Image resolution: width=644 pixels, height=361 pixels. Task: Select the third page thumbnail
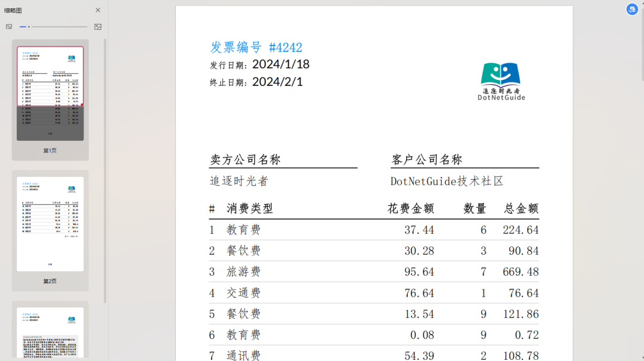pyautogui.click(x=50, y=332)
